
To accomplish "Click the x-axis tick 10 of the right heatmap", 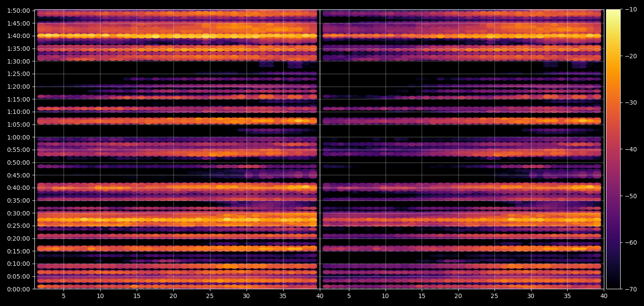I will [385, 296].
